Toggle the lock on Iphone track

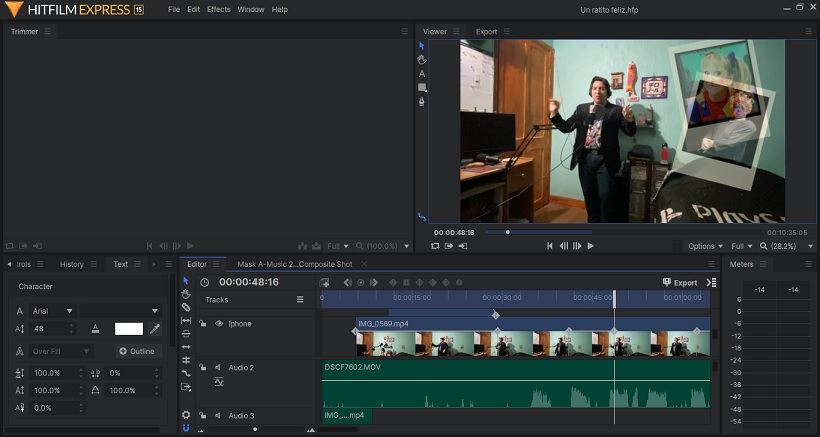pyautogui.click(x=203, y=324)
